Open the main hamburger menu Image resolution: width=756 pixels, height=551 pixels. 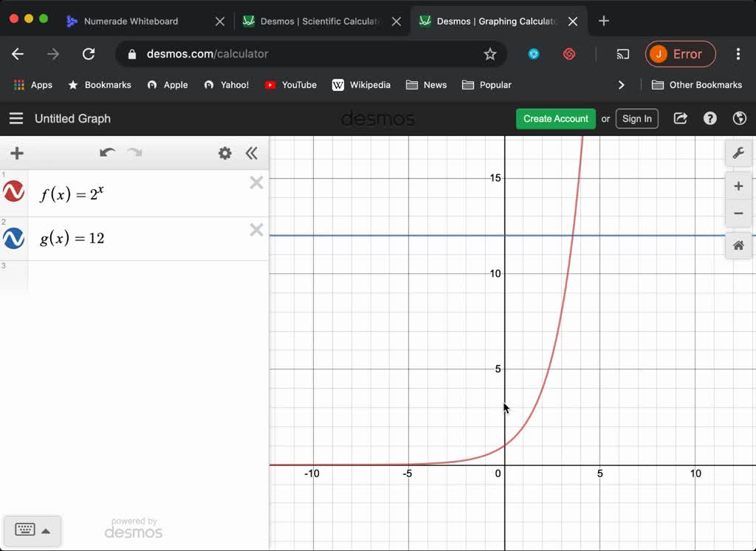[x=16, y=118]
